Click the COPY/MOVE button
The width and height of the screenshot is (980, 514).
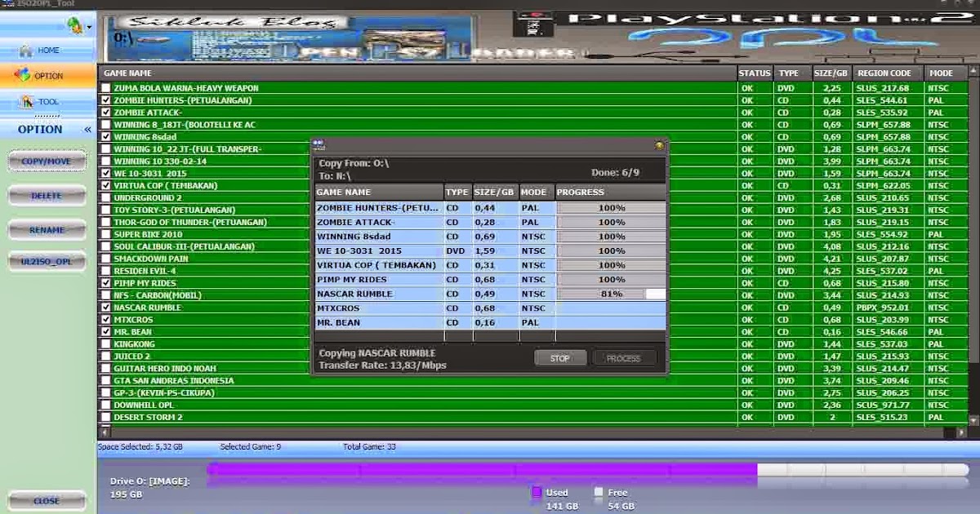pos(47,161)
